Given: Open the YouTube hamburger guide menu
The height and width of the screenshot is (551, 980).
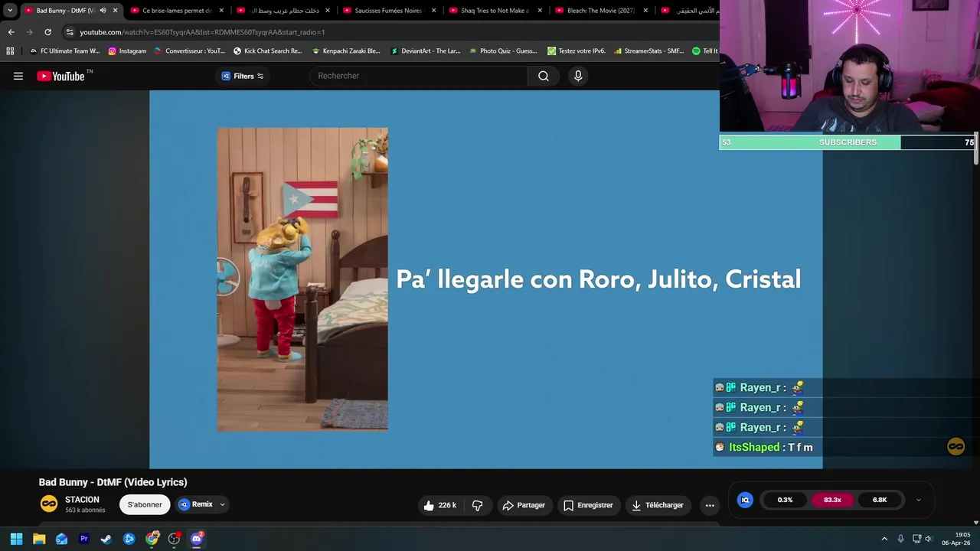Looking at the screenshot, I should 18,76.
